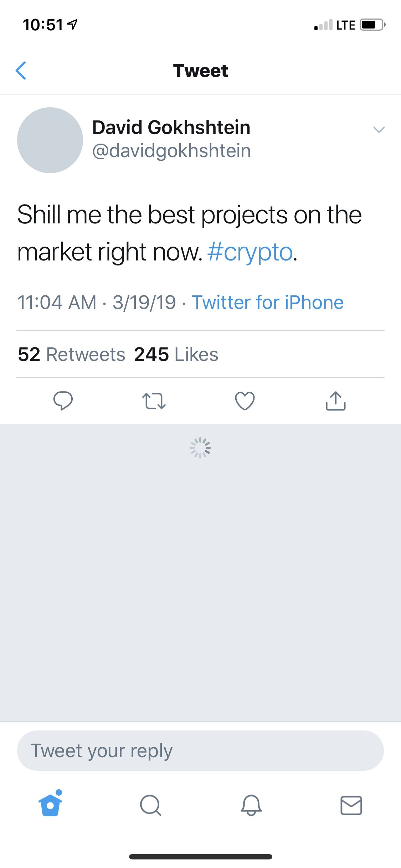
Task: Tap the iOS home indicator bar
Action: 200,857
